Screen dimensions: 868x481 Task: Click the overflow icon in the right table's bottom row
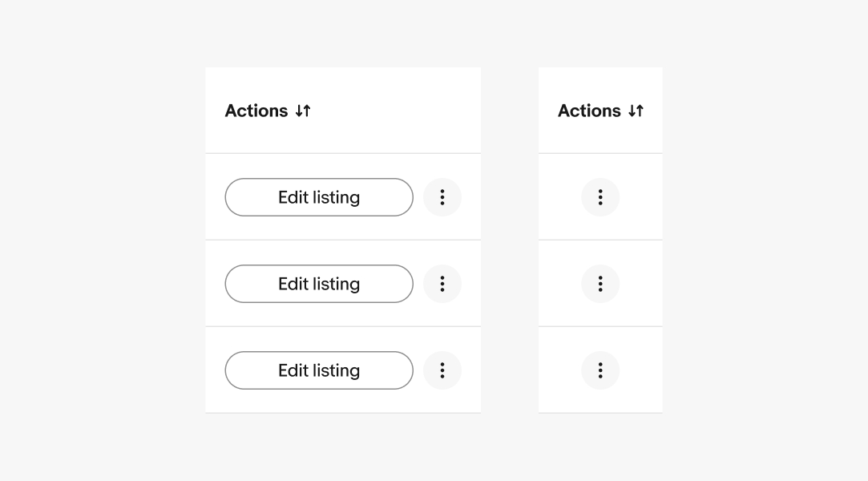point(600,370)
